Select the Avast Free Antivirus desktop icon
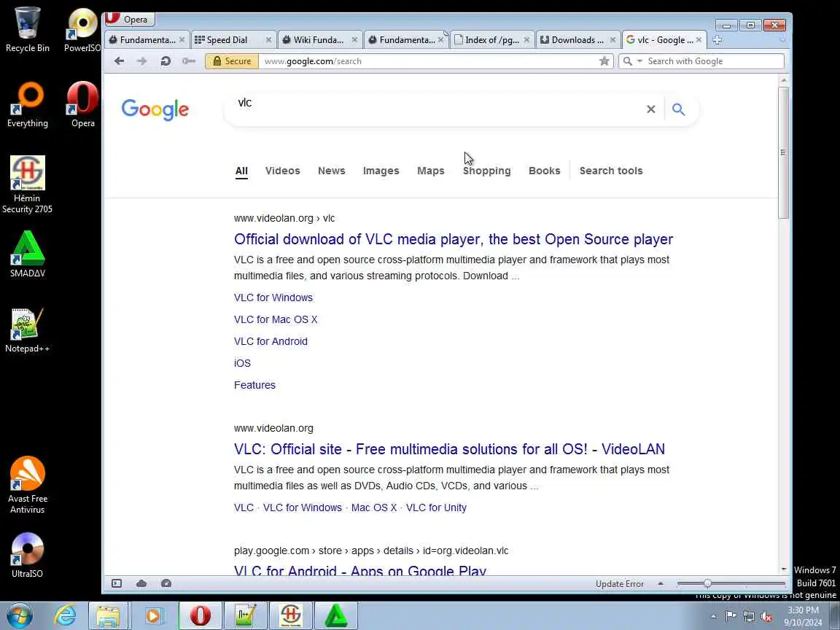This screenshot has width=840, height=630. click(x=27, y=485)
